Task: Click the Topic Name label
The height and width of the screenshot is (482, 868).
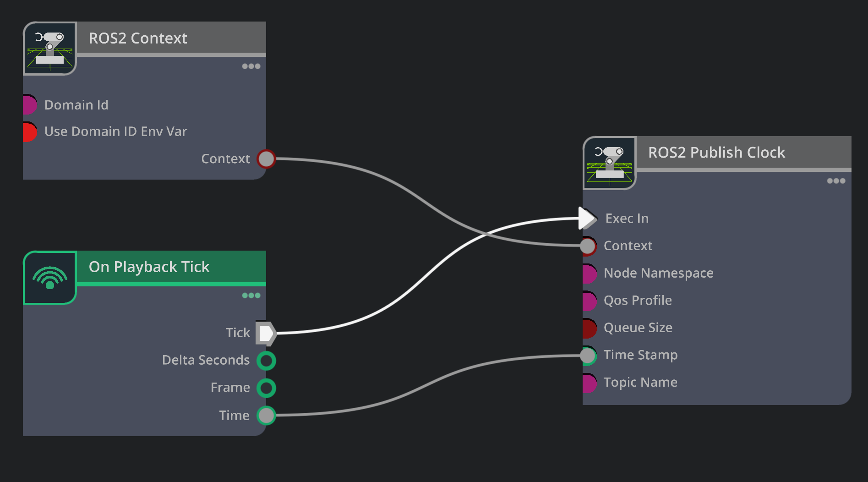Action: tap(640, 382)
